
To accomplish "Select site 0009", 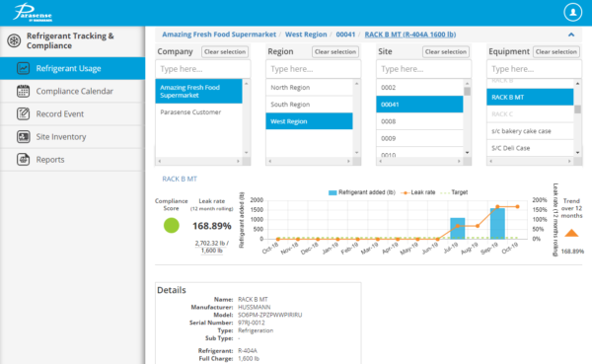I will click(x=419, y=138).
